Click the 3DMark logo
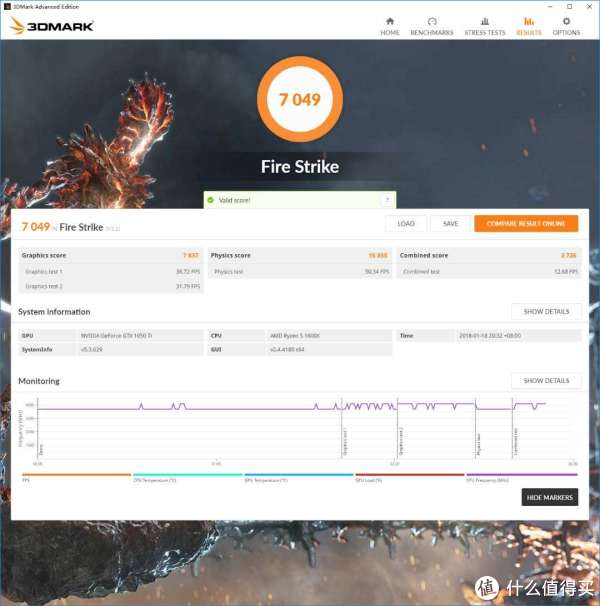 pos(51,26)
